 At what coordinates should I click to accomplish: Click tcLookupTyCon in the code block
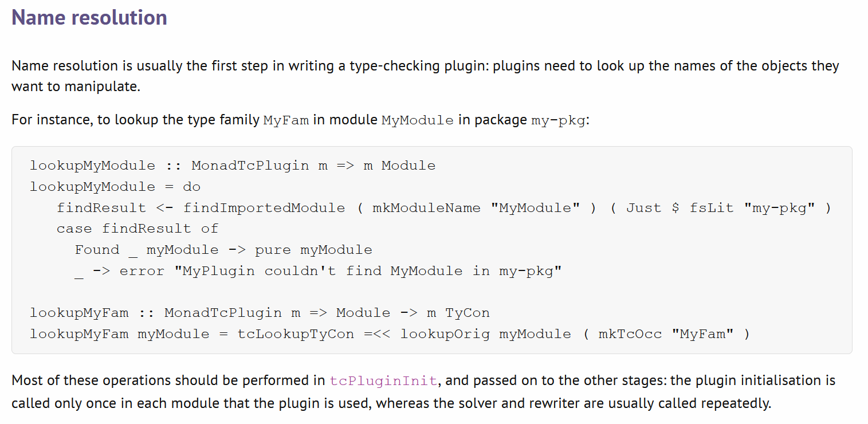coord(296,334)
